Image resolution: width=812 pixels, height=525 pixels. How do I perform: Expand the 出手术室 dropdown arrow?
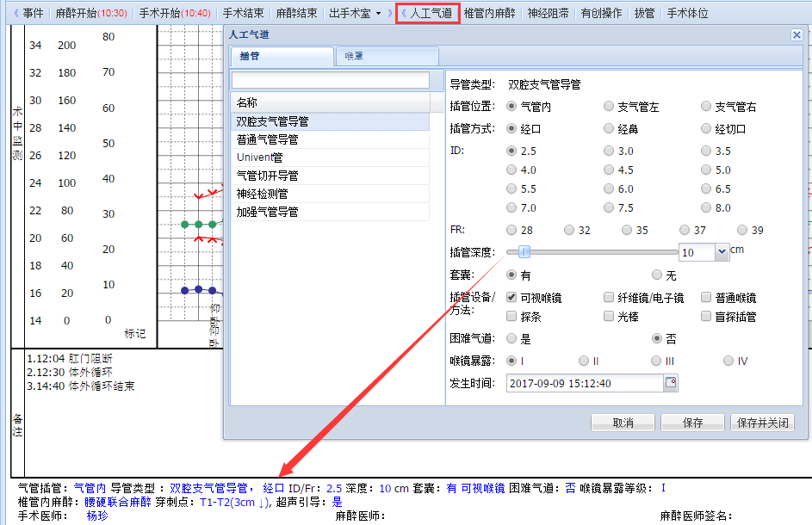[377, 14]
